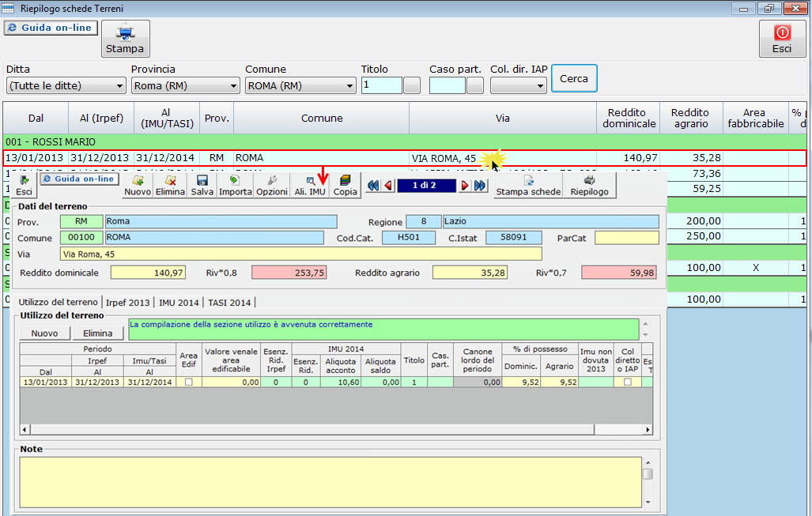
Task: Open the Col. dir. IAP dropdown
Action: 519,86
